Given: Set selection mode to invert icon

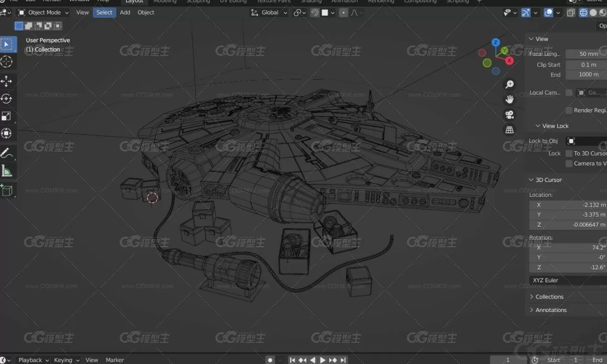Looking at the screenshot, I should (x=48, y=26).
